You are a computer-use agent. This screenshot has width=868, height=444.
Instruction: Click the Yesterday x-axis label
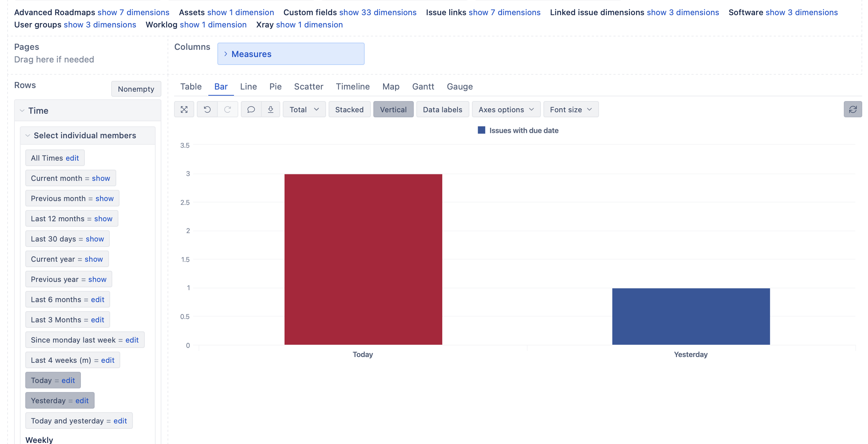coord(691,354)
